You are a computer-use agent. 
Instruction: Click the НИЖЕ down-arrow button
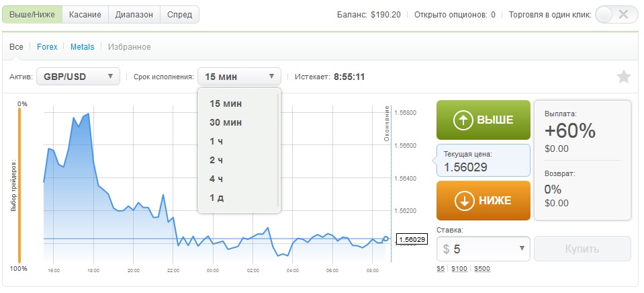(483, 200)
